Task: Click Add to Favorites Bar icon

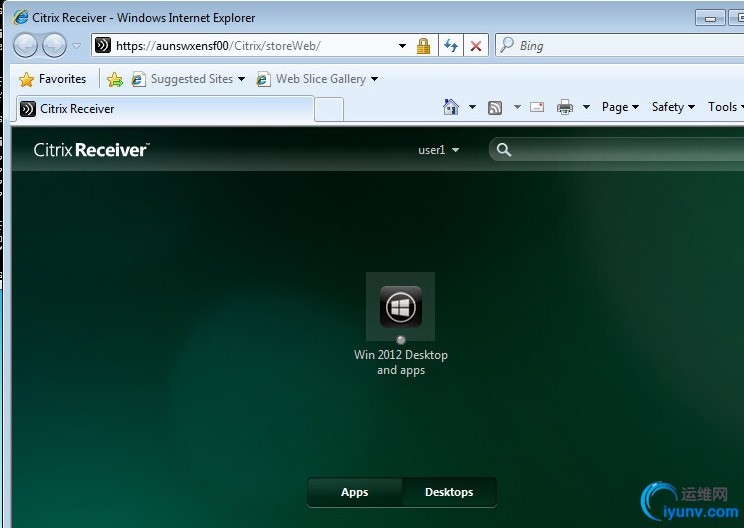Action: [x=115, y=79]
